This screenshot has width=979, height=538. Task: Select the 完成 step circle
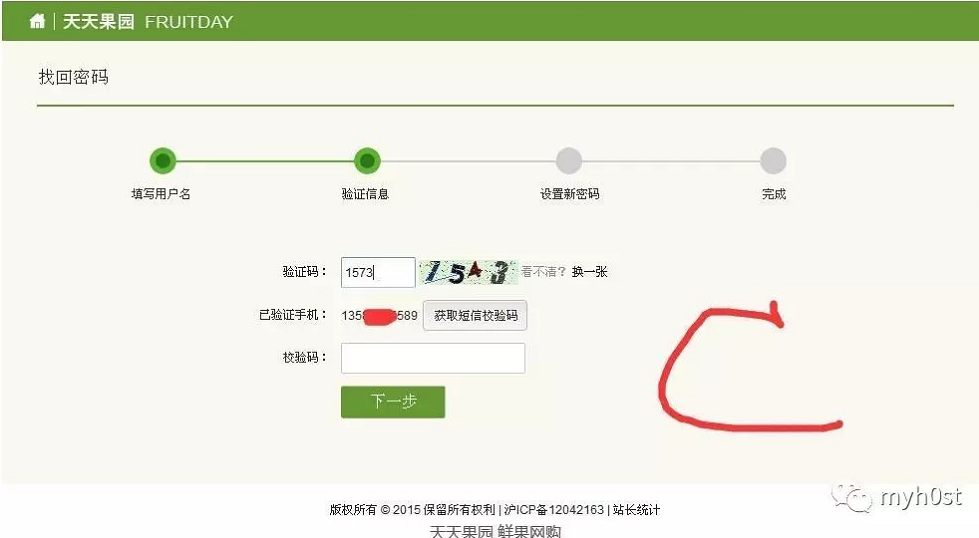[x=773, y=161]
